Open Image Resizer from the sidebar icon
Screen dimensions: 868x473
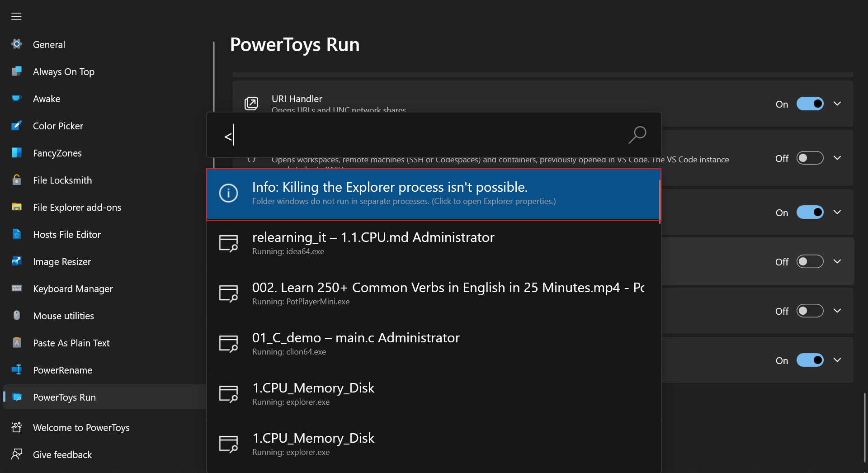(x=16, y=261)
